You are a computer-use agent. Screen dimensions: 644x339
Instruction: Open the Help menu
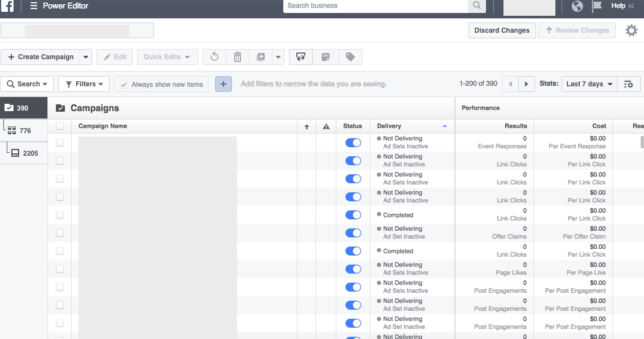pyautogui.click(x=618, y=6)
